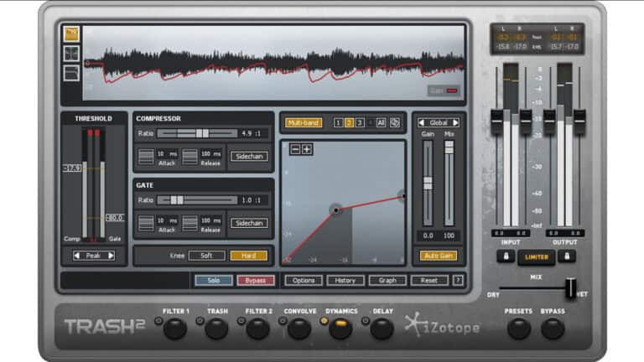
Task: Click the red Bypass button
Action: (x=256, y=281)
